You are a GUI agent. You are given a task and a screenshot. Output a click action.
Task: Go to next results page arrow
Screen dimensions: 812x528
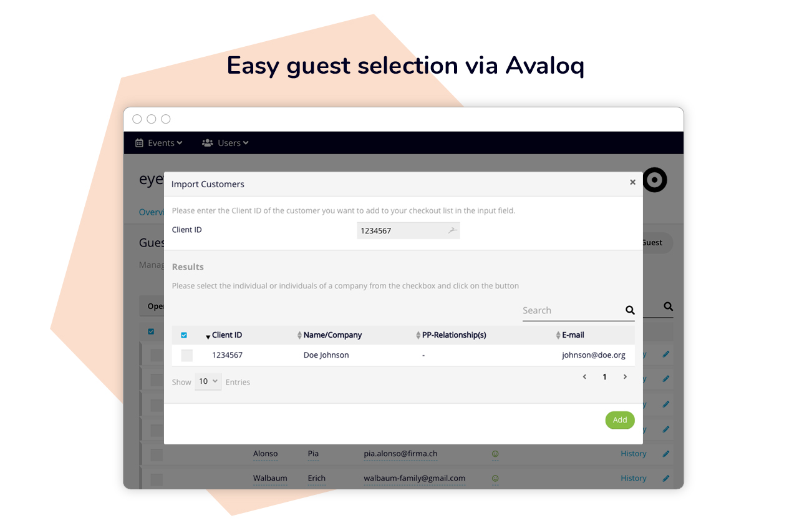625,377
